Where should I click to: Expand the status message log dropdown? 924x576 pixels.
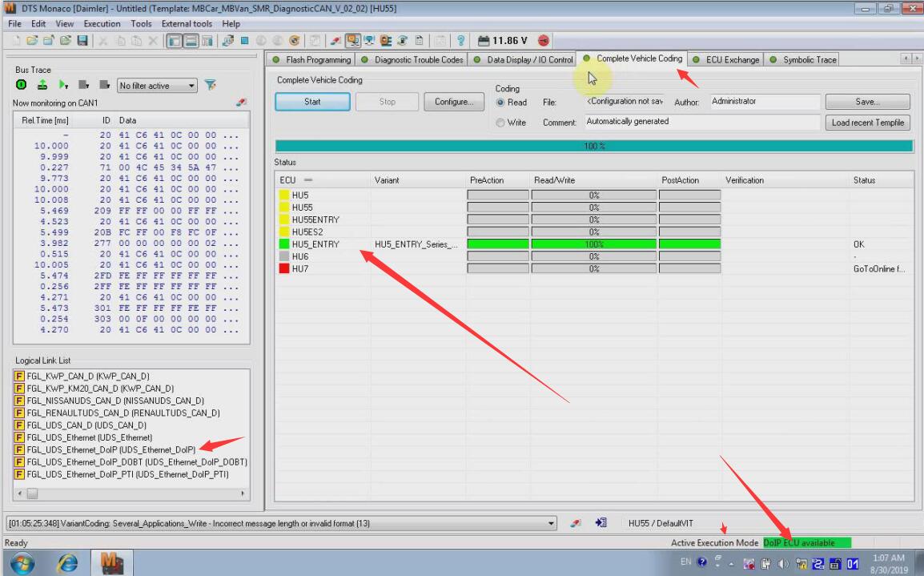coord(551,523)
